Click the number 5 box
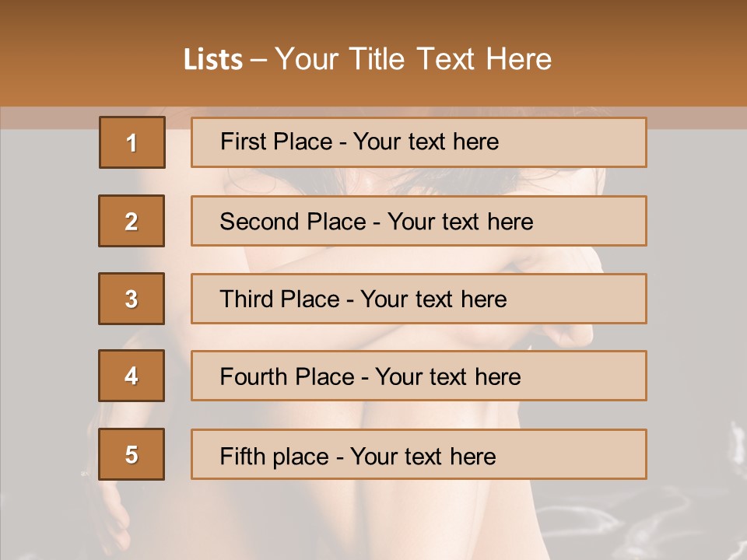 (132, 454)
